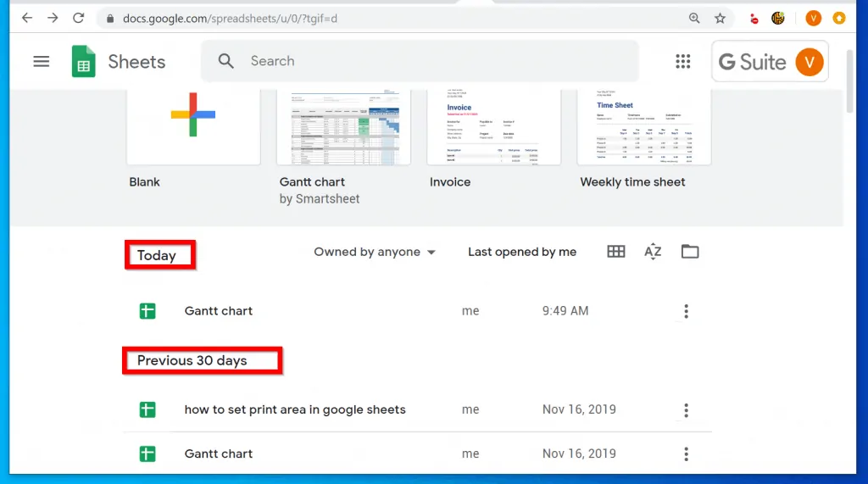Open more options for the print area sheet
Image resolution: width=868 pixels, height=484 pixels.
coord(686,410)
